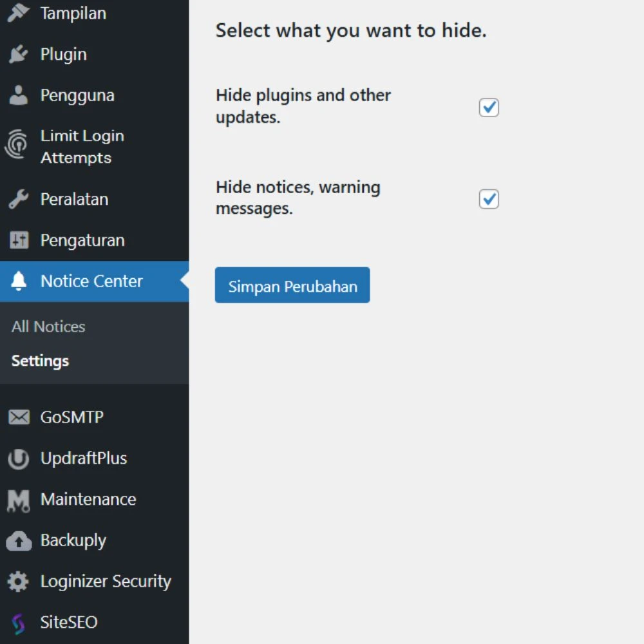Viewport: 644px width, 644px height.
Task: Click the Backuply cloud upload icon
Action: pos(19,541)
